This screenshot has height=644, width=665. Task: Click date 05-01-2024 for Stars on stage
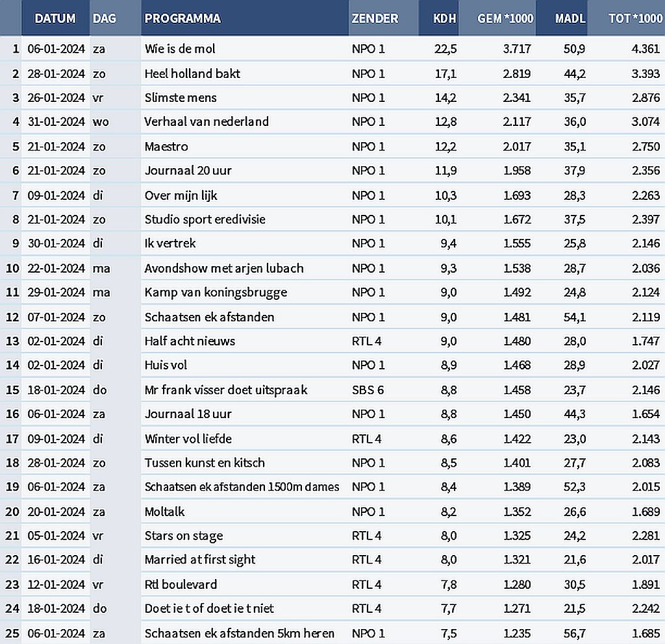56,536
